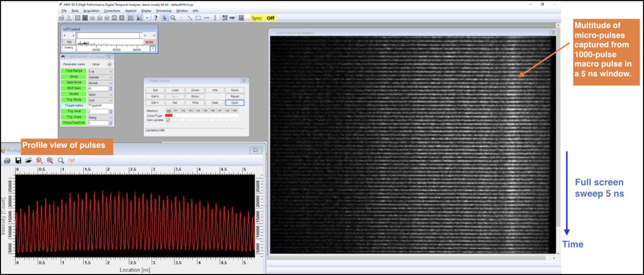Screen dimensions: 644x275
Task: Select memory slot M1 in Profile control
Action: point(176,110)
